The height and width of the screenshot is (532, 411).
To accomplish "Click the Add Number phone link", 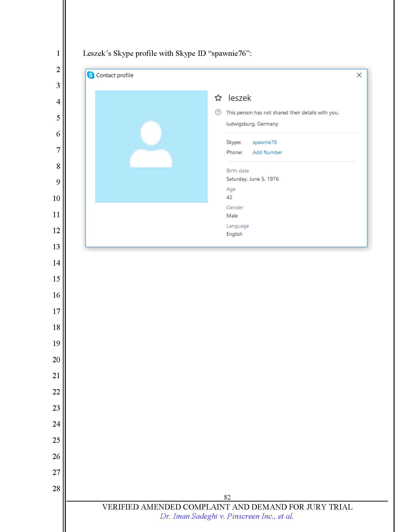I will tap(267, 153).
